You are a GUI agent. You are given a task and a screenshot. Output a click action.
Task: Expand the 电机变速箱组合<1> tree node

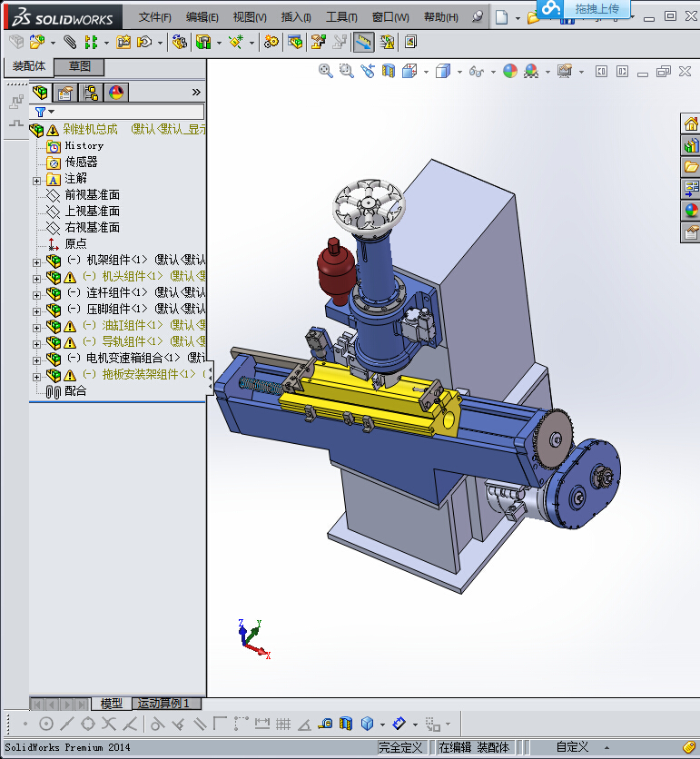[37, 360]
